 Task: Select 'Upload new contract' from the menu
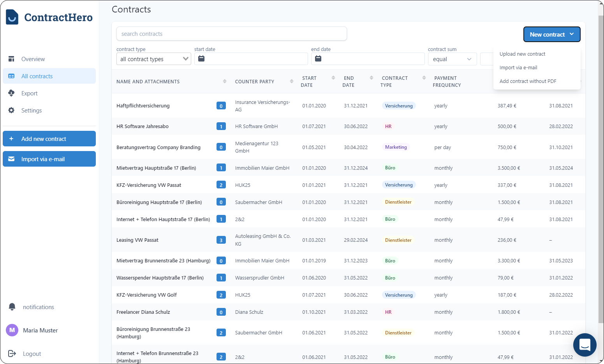coord(522,54)
